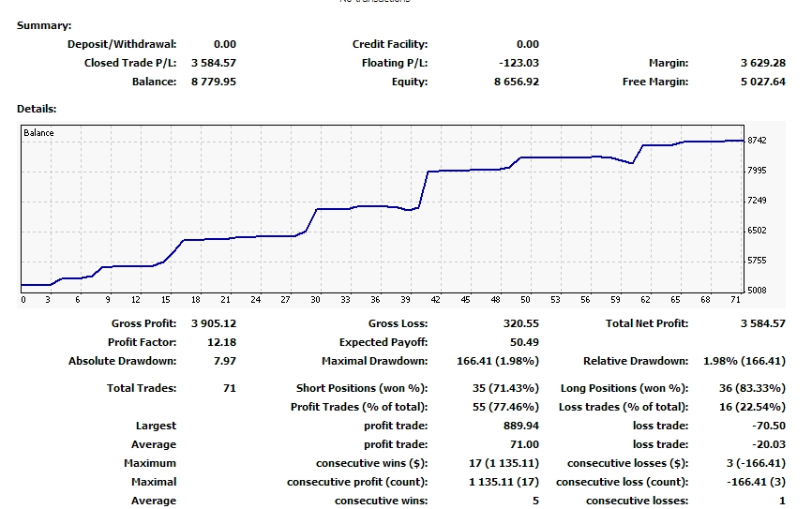
Task: Select the Equity value 8 656.92
Action: [x=517, y=82]
